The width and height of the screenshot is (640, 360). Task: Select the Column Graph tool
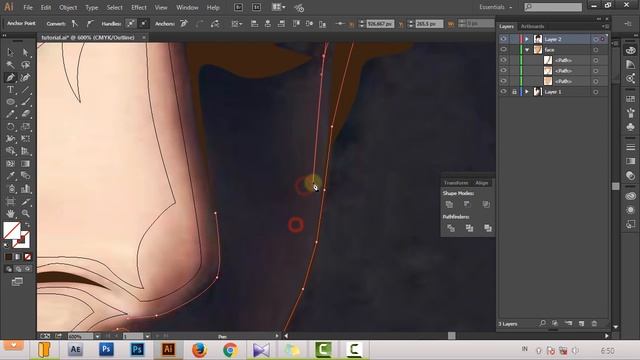25,189
